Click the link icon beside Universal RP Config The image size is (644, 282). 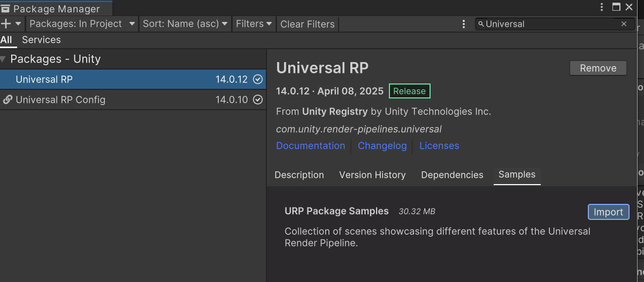coord(7,100)
